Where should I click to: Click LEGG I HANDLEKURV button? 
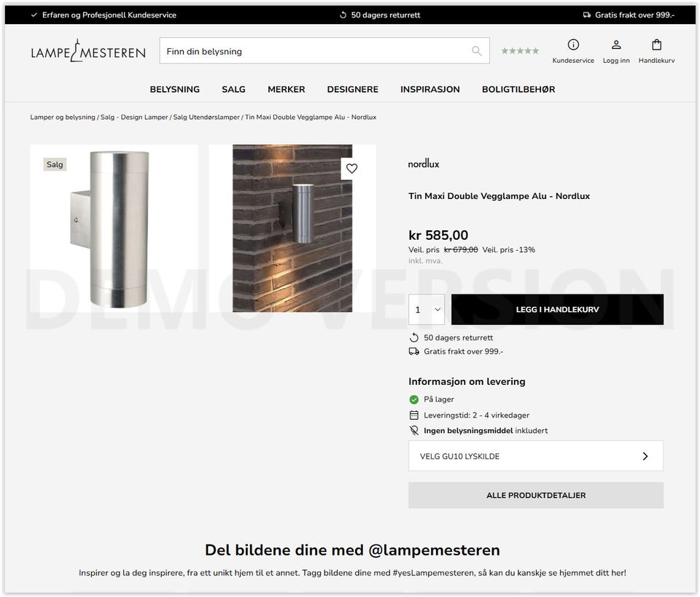point(557,309)
